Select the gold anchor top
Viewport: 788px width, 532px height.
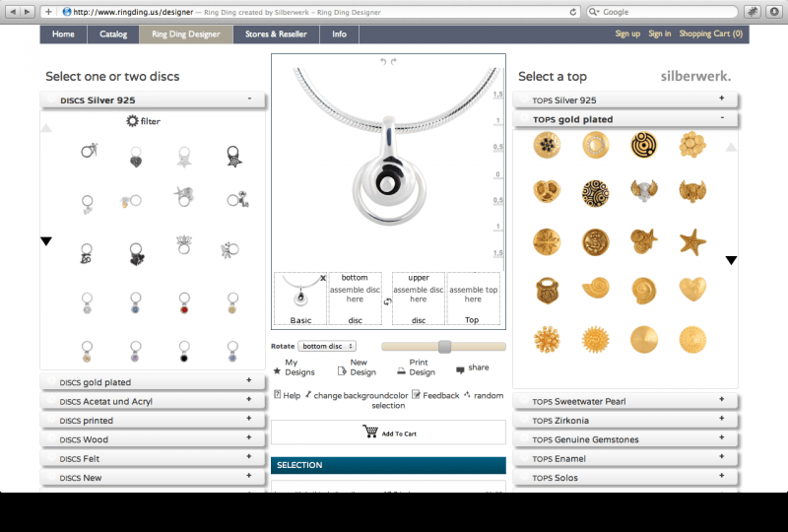coord(596,242)
